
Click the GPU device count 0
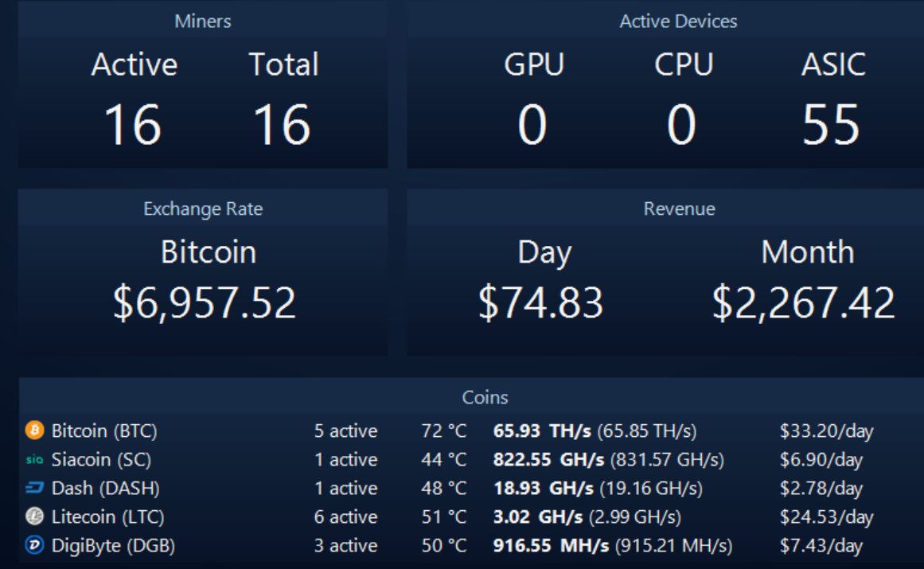[x=532, y=125]
